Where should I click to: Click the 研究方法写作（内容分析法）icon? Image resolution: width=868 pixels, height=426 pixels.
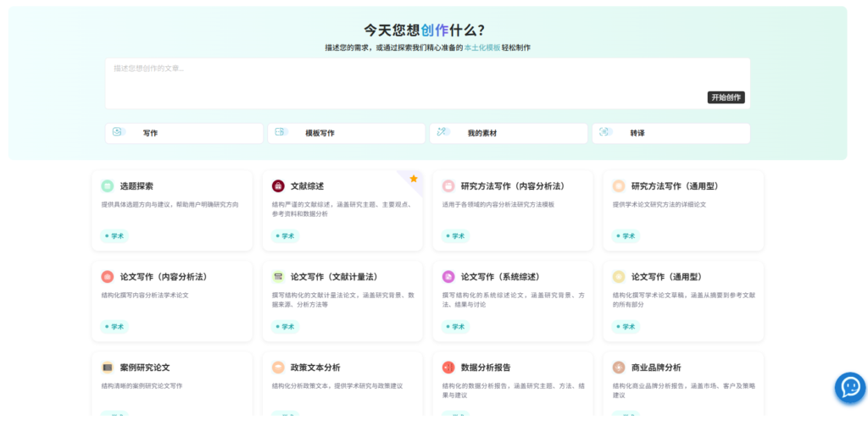point(448,186)
